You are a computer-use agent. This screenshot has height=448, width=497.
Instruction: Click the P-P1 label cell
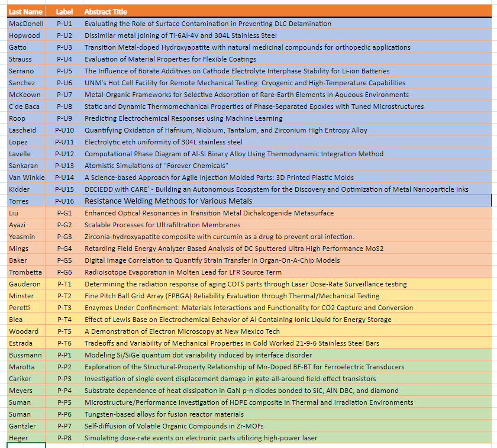tap(64, 355)
